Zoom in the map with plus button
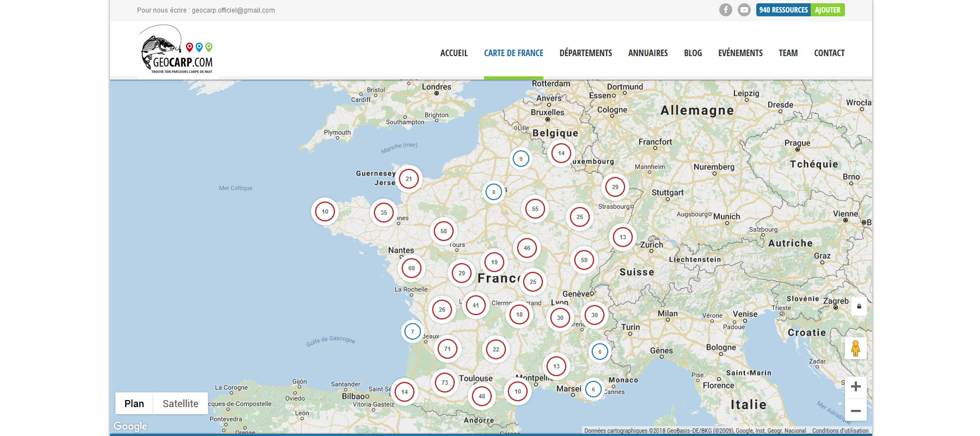 tap(856, 386)
